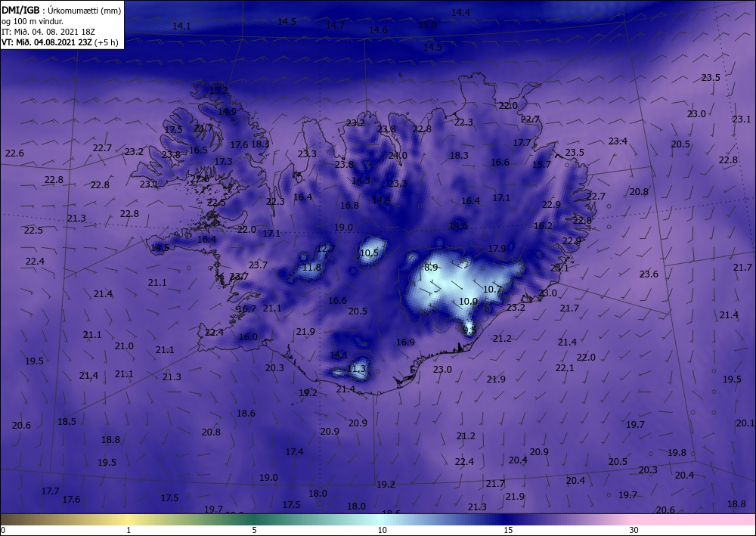Click the 16.2 map value
Image resolution: width=756 pixels, height=536 pixels.
543,225
